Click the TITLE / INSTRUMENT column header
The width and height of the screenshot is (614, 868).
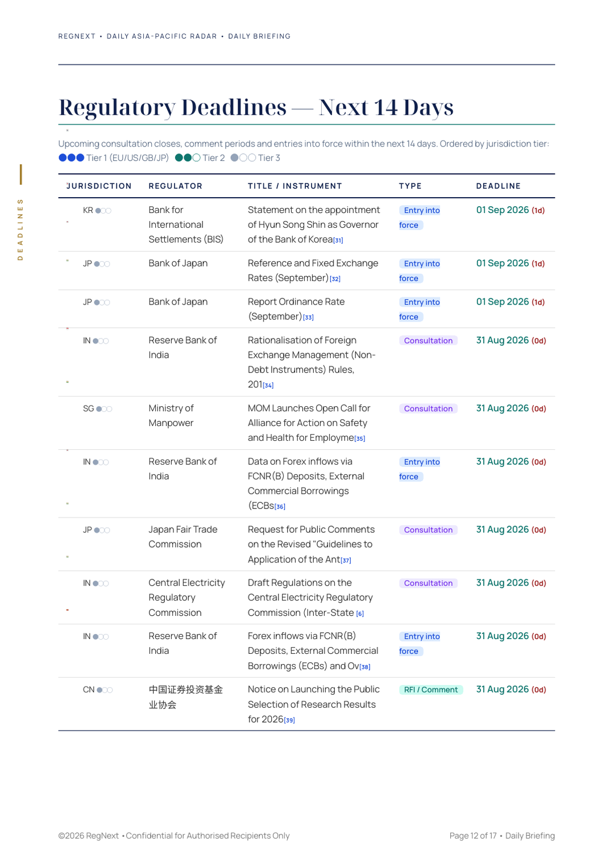[x=295, y=186]
